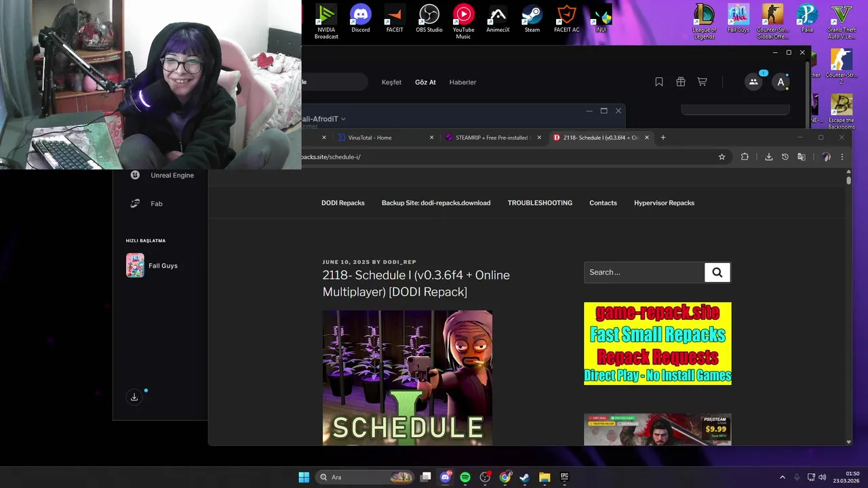868x488 pixels.
Task: Launch the FACEIT desktop shortcut
Action: point(395,19)
